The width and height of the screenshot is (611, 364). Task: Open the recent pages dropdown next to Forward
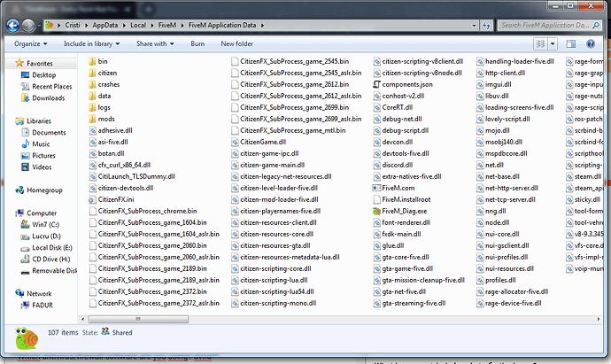[x=39, y=26]
